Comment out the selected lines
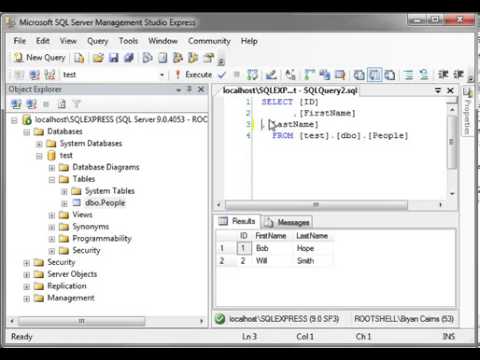Screen dimensions: 480x360 (409, 75)
